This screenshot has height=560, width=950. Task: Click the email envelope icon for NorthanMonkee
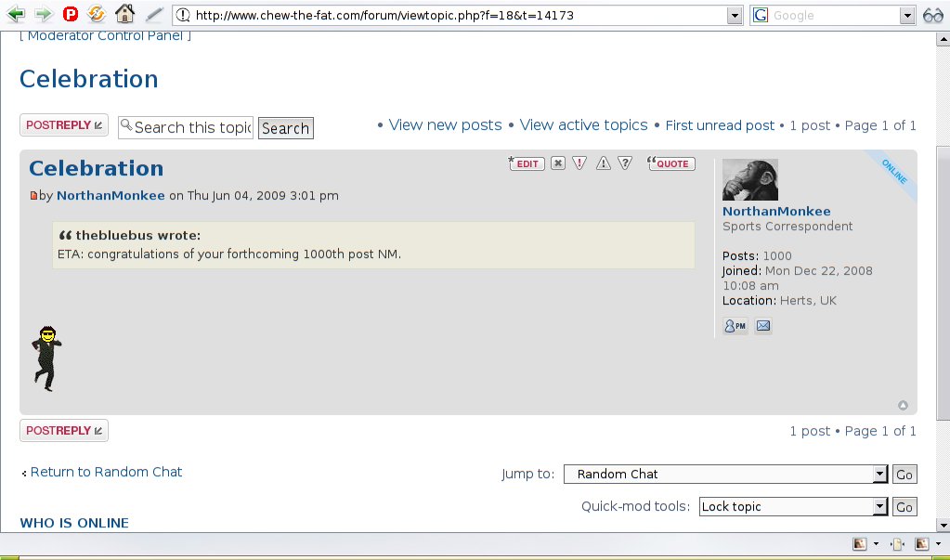point(762,326)
